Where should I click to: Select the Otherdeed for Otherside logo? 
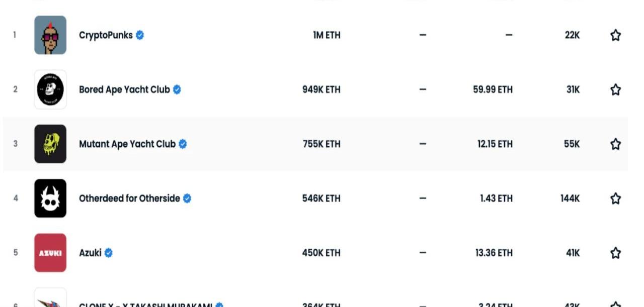tap(50, 198)
